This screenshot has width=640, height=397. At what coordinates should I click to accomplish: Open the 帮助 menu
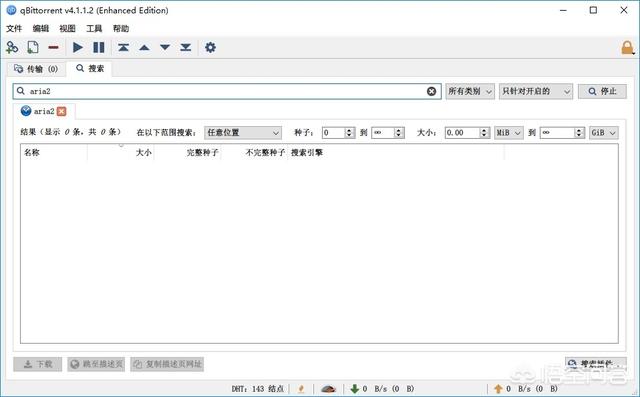(x=121, y=29)
